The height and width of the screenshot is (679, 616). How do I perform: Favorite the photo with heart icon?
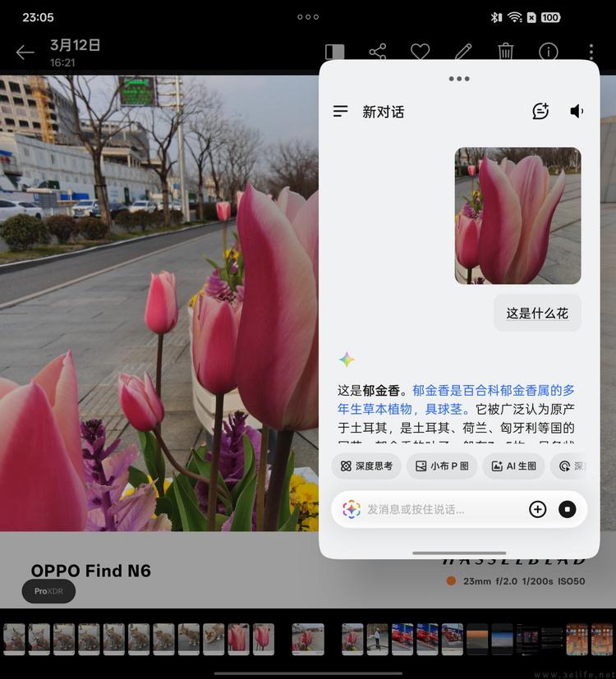point(421,52)
